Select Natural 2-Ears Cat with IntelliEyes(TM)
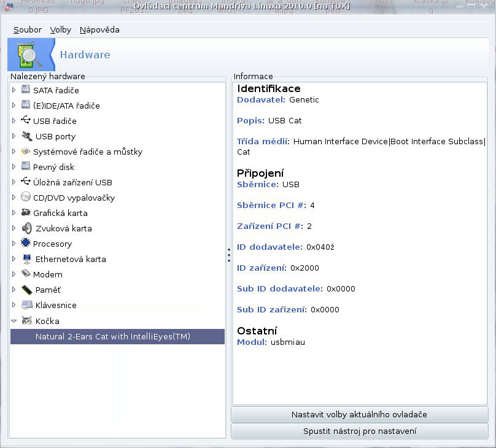Image resolution: width=496 pixels, height=448 pixels. (x=117, y=336)
